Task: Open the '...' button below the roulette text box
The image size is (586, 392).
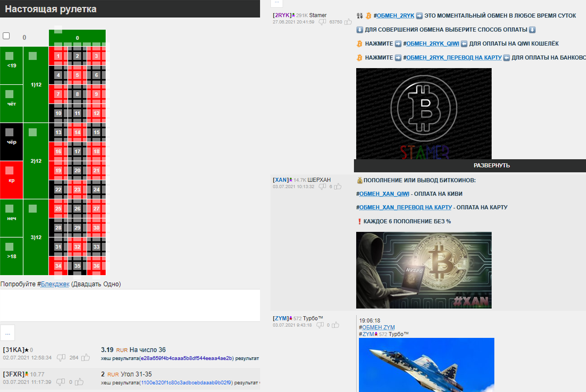Action: (x=7, y=332)
